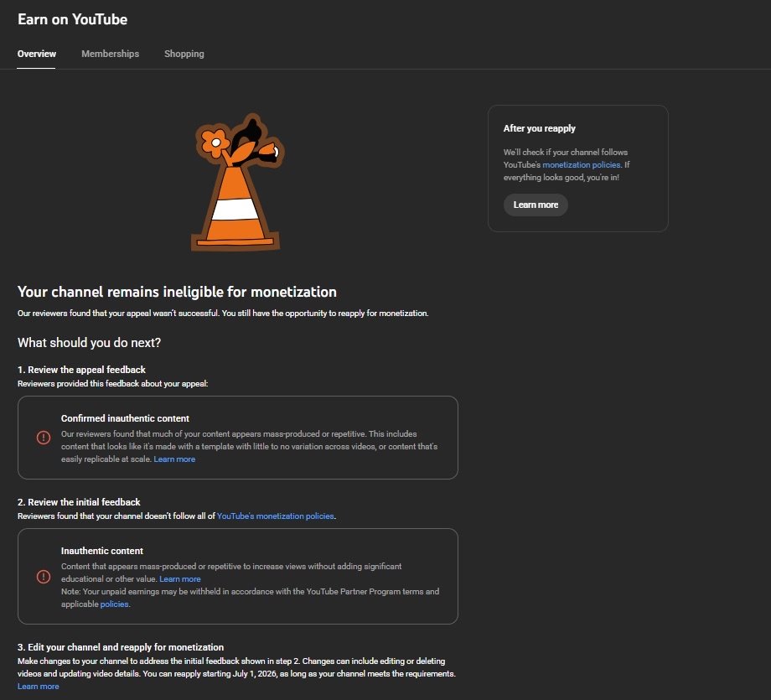This screenshot has height=700, width=771.
Task: Open the policies link about unpaid earnings
Action: (114, 604)
